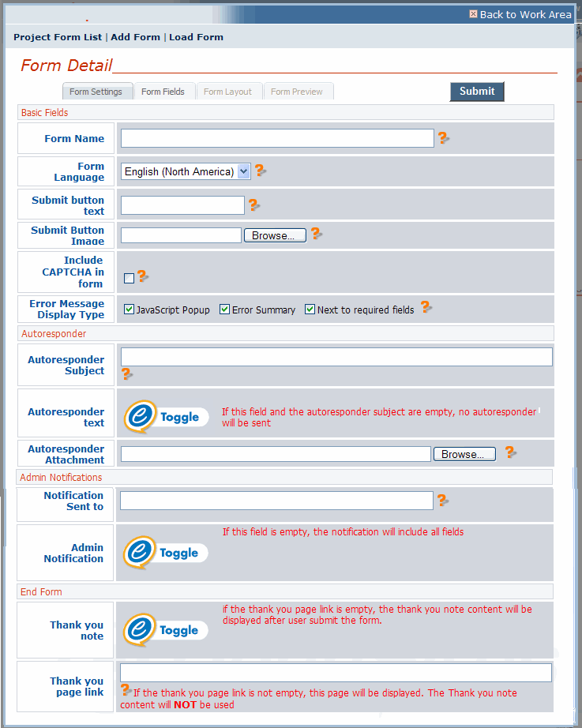The height and width of the screenshot is (728, 582).
Task: Click the close icon beside Back to Work Area
Action: [x=473, y=14]
